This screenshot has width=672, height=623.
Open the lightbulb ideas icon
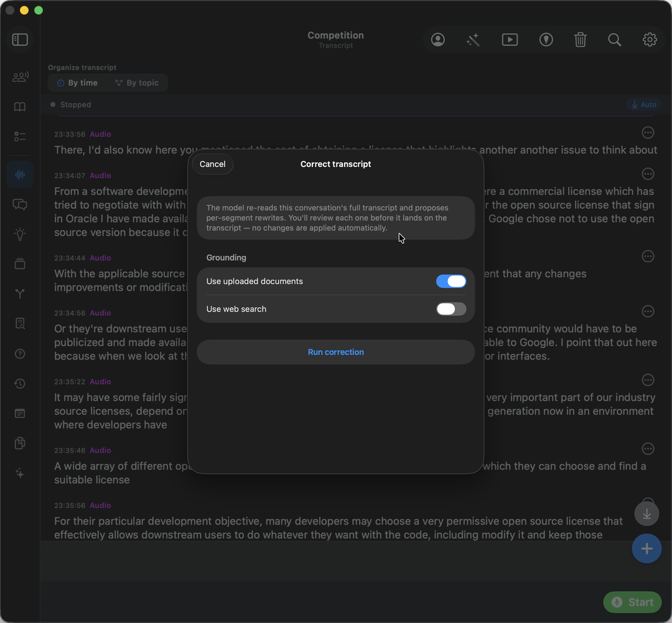[x=20, y=234]
